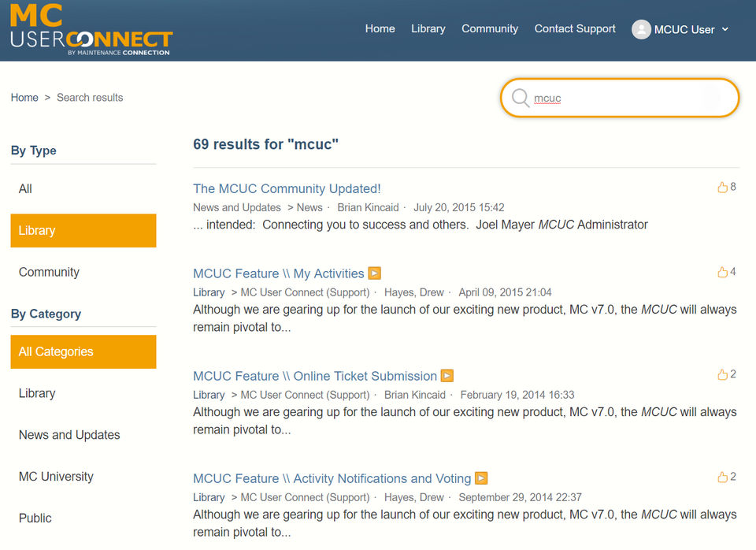Click MC User Connect (Support) under My Activities

[305, 292]
